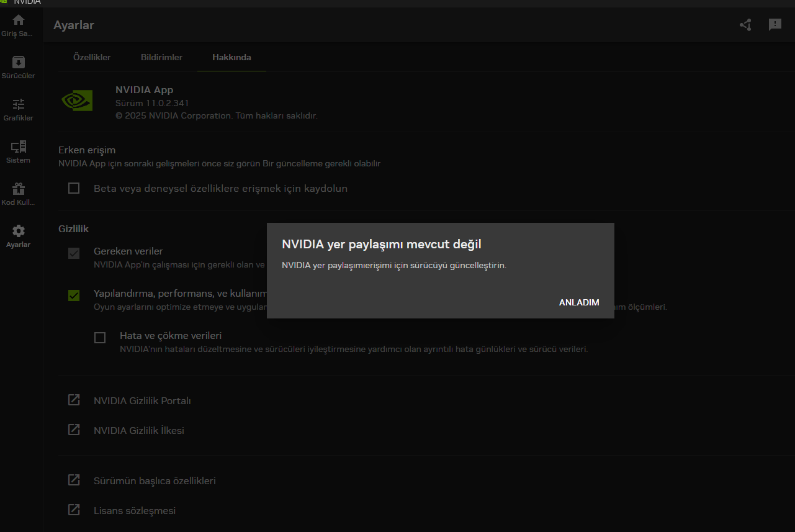Click external-link icon beside Sürümün başlıca özellikleri
This screenshot has width=795, height=532.
[74, 480]
